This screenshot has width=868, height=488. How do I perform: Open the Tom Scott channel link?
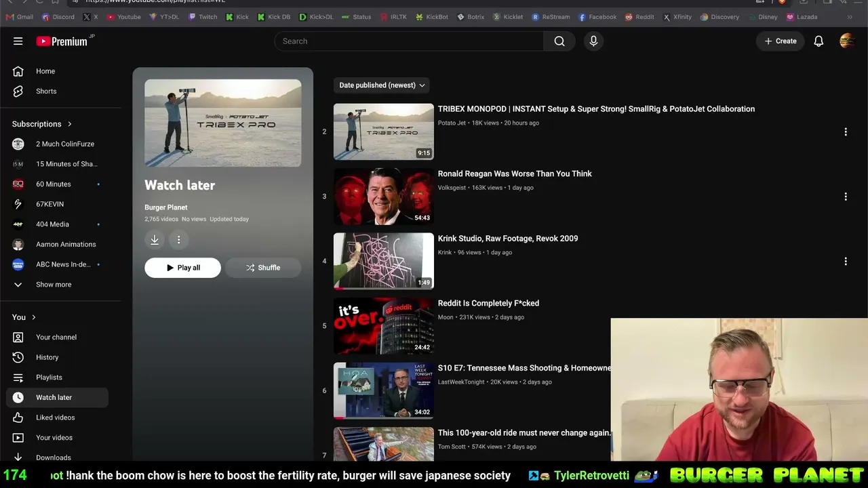(452, 447)
